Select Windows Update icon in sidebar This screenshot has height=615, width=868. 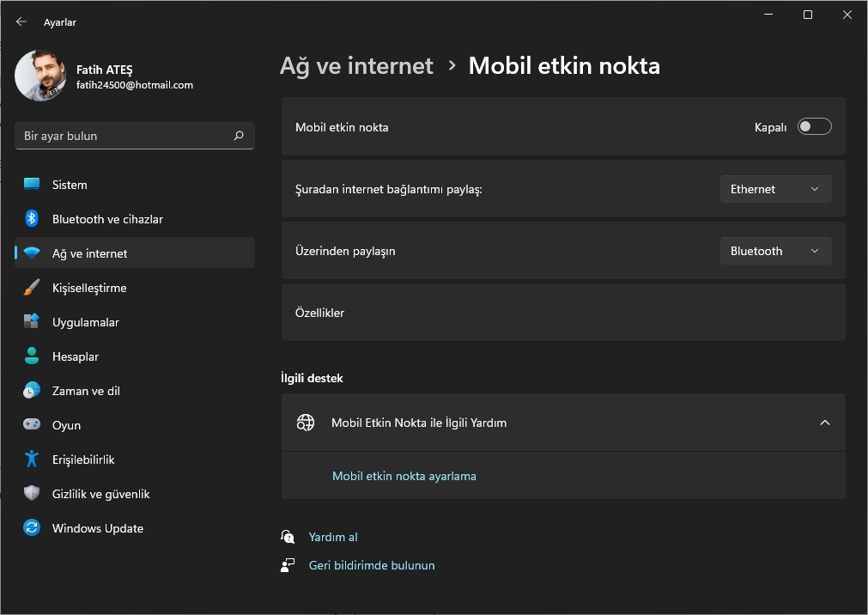click(31, 527)
